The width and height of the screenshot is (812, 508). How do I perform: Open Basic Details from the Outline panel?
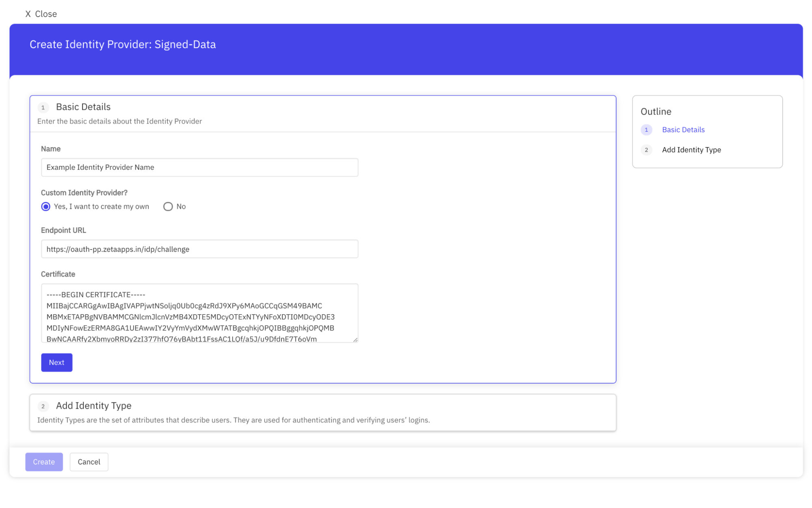[683, 130]
